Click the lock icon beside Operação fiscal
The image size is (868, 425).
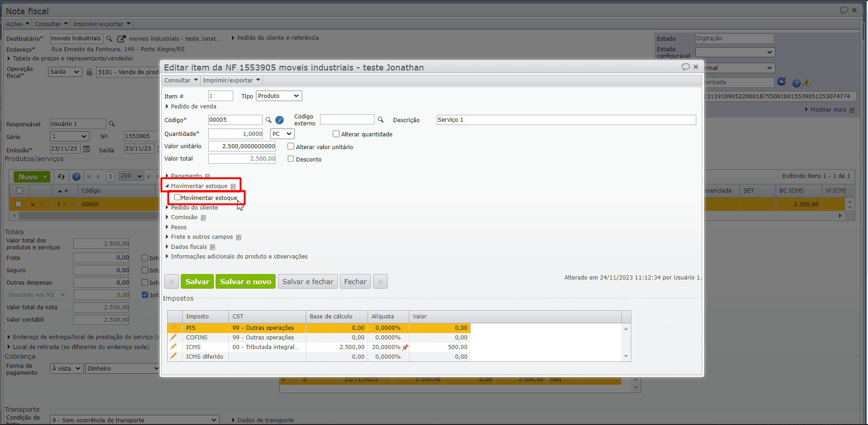pos(89,72)
